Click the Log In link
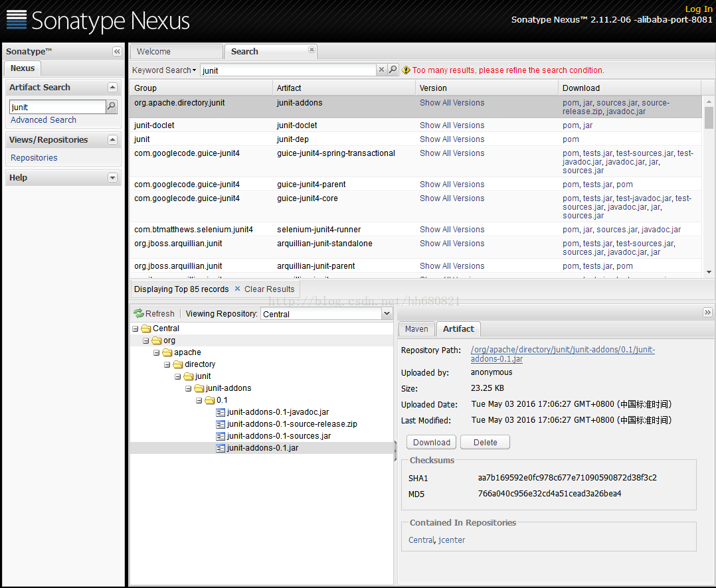The width and height of the screenshot is (716, 588). tap(699, 9)
